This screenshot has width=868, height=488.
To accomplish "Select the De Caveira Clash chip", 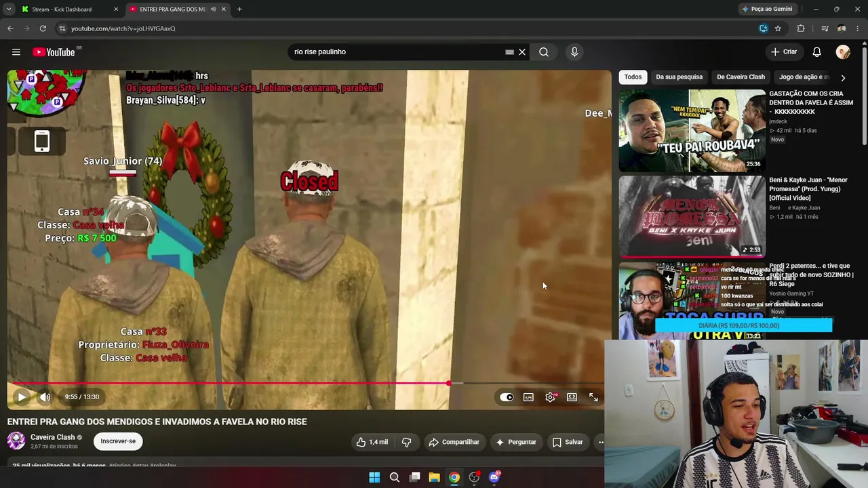I will tap(741, 77).
